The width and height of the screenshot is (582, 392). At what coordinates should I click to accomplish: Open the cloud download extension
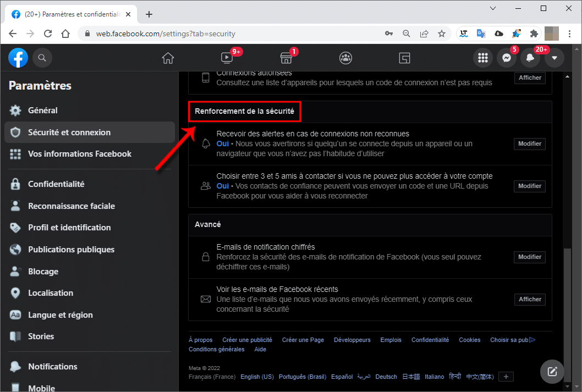499,34
